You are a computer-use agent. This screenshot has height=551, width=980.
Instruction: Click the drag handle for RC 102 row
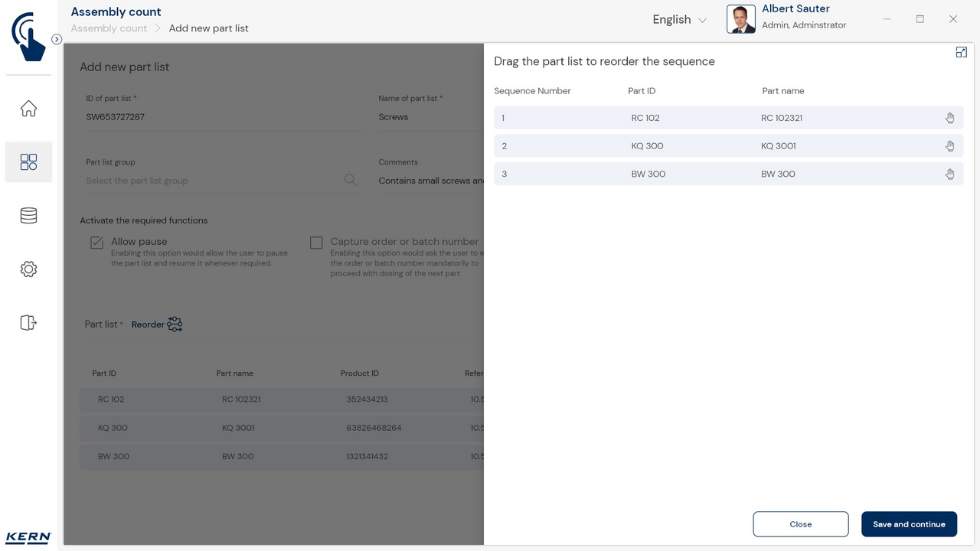(949, 118)
